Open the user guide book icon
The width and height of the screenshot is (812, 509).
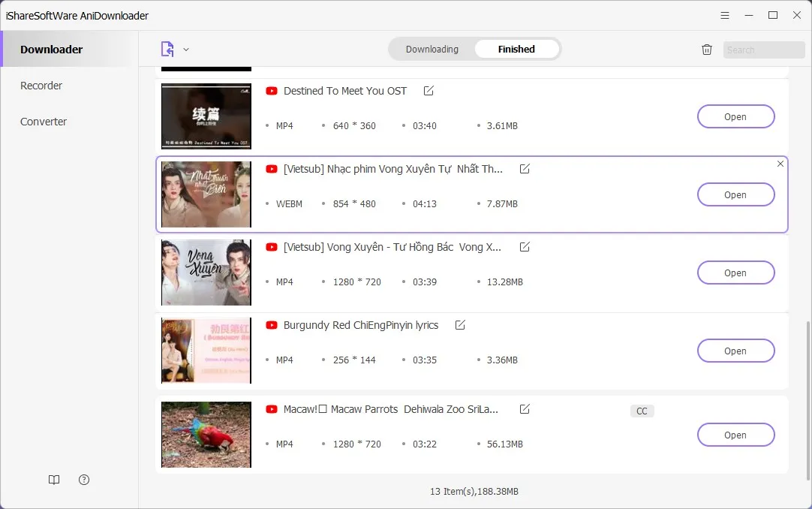[54, 480]
